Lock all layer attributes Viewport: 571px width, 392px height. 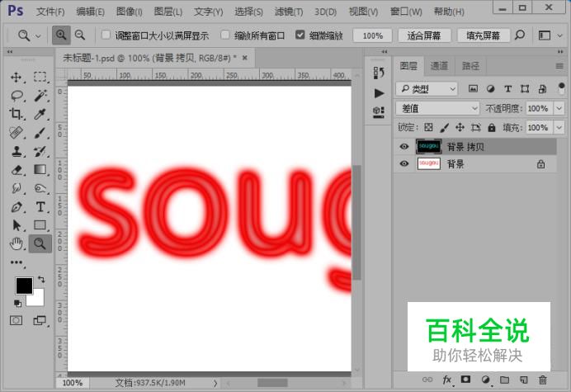pos(492,127)
